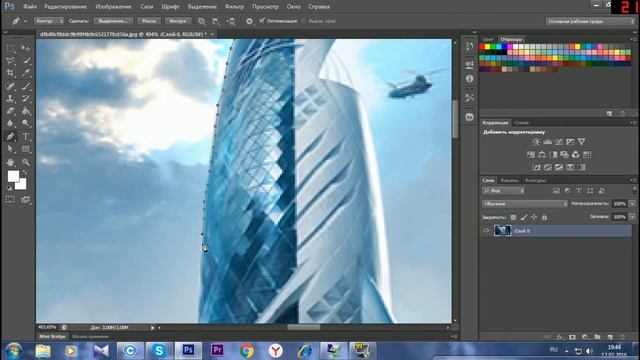Viewport: 640px width, 360px height.
Task: Select the Horizontal Type tool
Action: coord(26,136)
